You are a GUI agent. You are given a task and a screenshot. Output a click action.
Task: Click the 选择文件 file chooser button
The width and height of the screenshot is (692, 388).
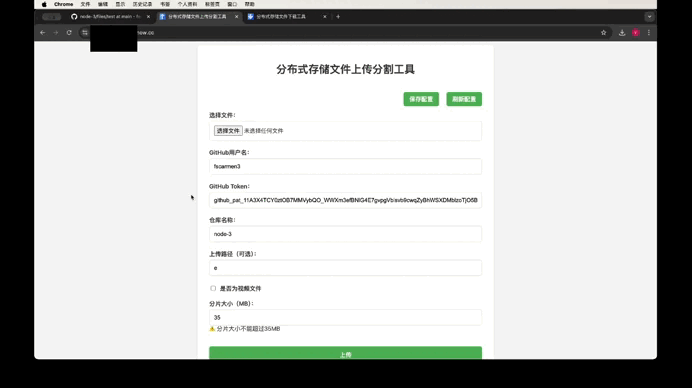click(x=228, y=131)
